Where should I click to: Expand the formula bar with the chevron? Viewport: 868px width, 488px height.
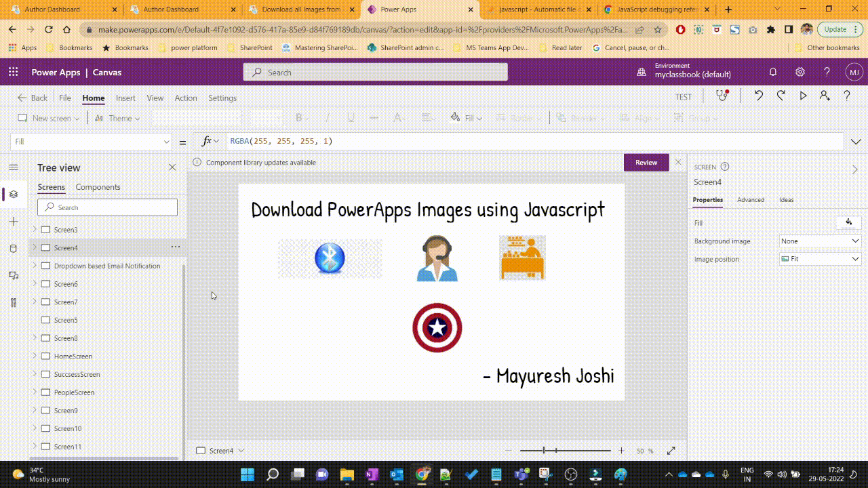(855, 142)
